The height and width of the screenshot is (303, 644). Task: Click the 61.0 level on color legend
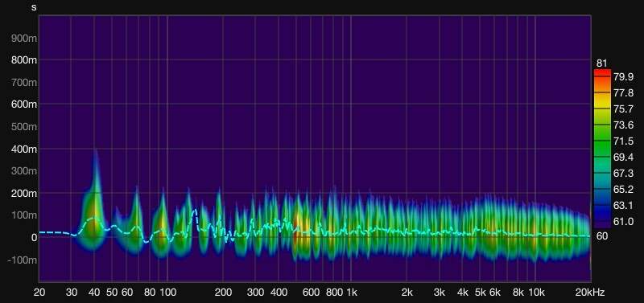click(x=623, y=221)
